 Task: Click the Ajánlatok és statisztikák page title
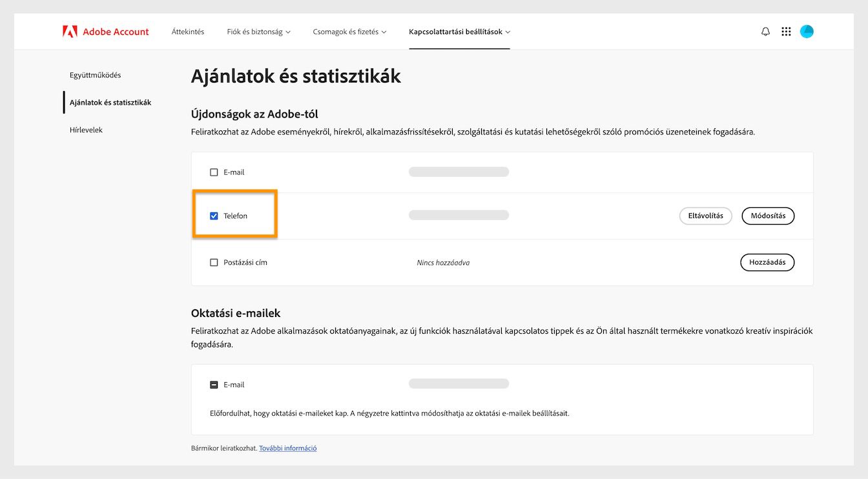296,76
